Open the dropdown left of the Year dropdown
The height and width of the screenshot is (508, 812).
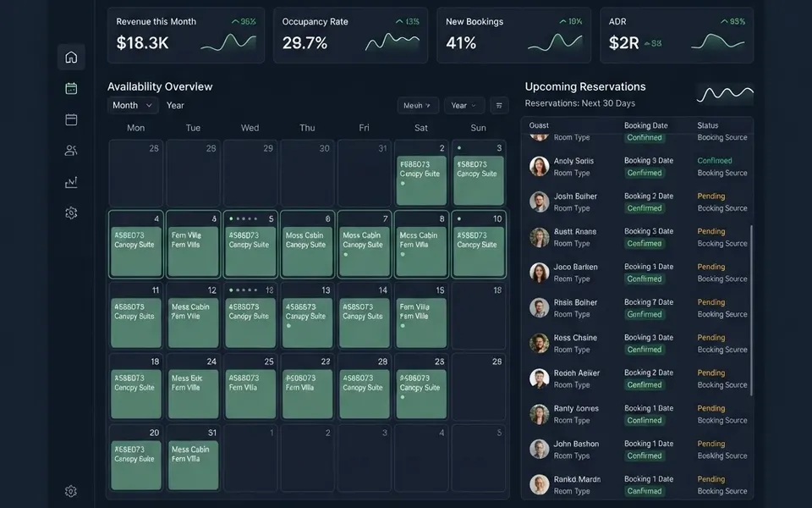pos(418,105)
